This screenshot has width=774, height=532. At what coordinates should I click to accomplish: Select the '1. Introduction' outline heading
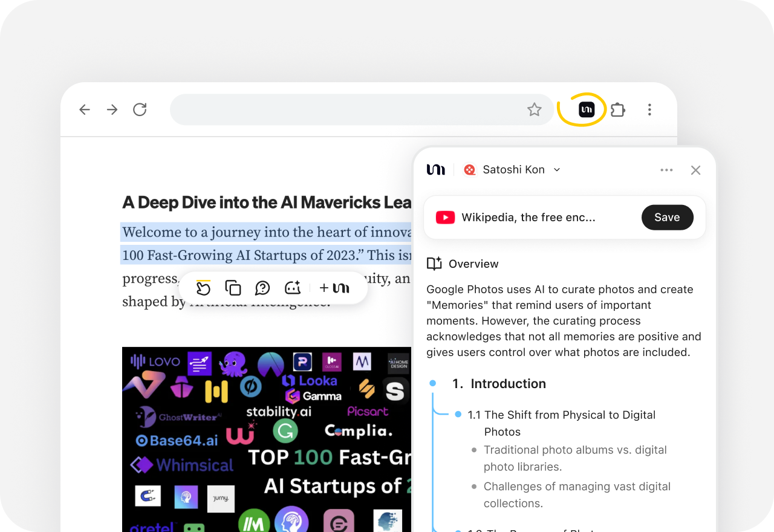[499, 383]
